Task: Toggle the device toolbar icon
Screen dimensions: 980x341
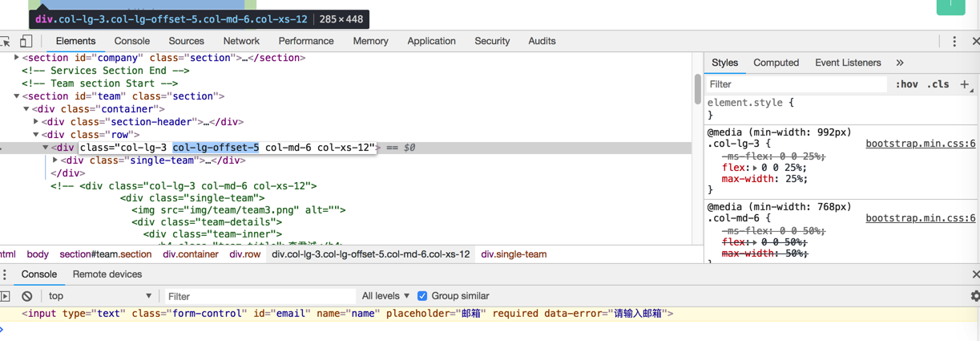Action: tap(26, 41)
